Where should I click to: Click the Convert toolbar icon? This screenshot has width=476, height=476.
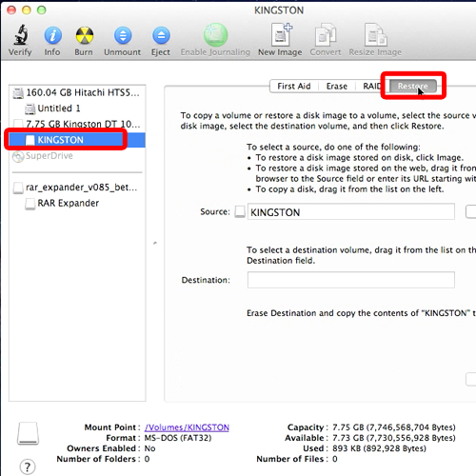point(326,34)
